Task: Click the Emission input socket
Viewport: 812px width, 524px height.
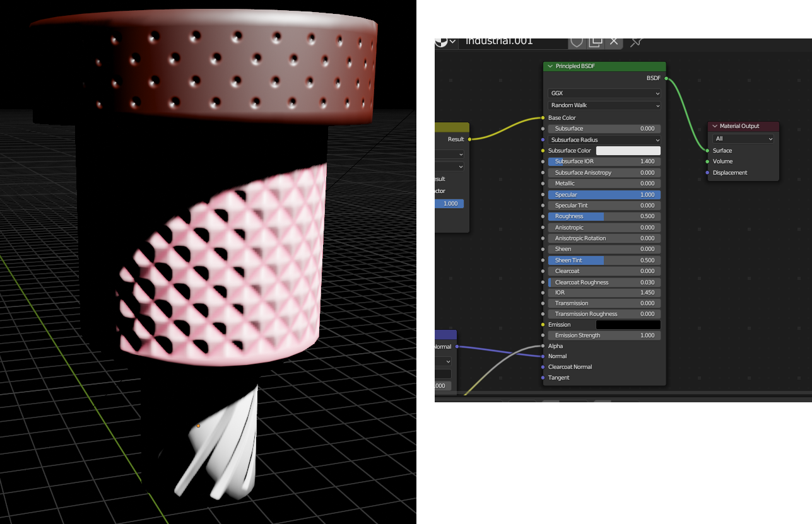Action: tap(543, 325)
